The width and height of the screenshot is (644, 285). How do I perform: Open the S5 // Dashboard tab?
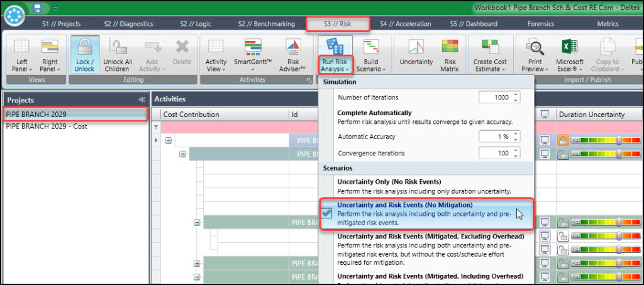(x=474, y=24)
